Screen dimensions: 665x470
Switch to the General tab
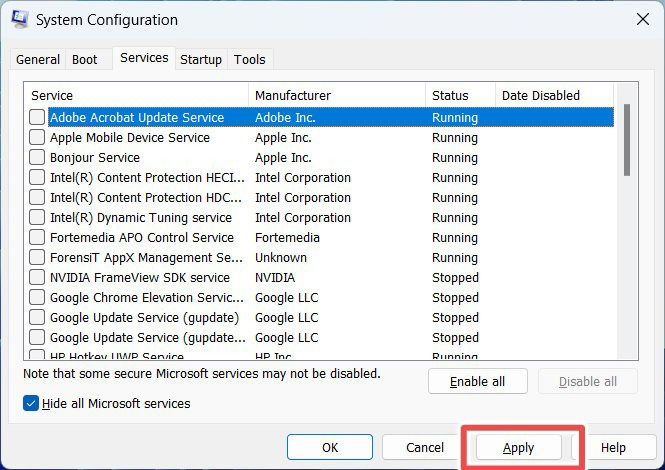click(x=38, y=59)
